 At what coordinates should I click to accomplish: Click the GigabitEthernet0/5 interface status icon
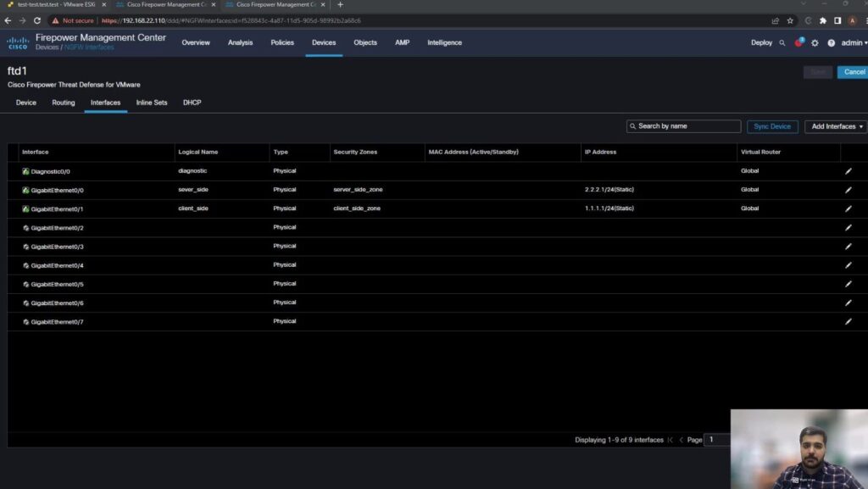click(x=25, y=284)
